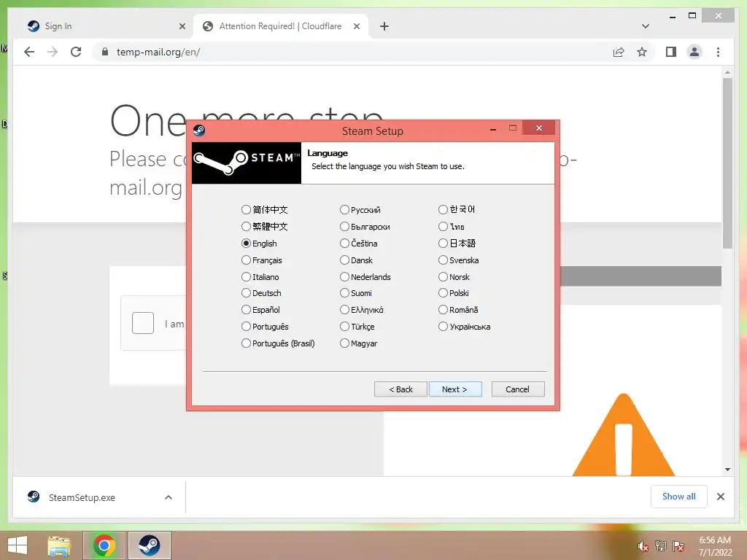This screenshot has height=560, width=747.
Task: Select the Dansk radio button
Action: (x=344, y=260)
